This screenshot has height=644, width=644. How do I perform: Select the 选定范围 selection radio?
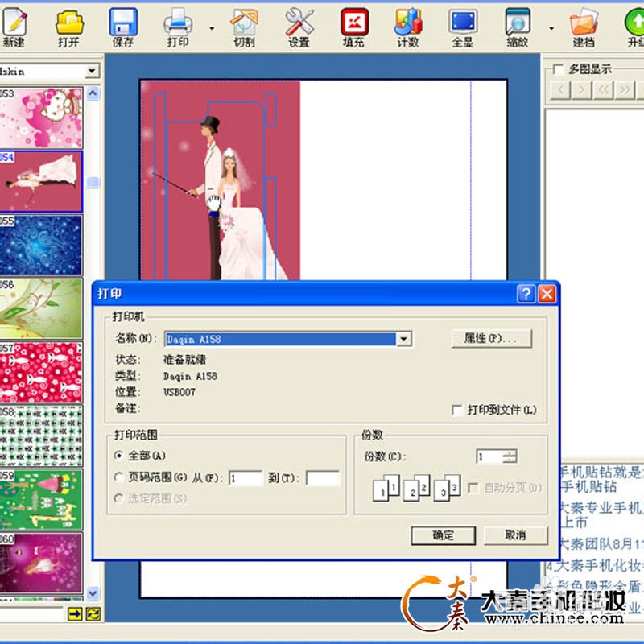tap(118, 498)
